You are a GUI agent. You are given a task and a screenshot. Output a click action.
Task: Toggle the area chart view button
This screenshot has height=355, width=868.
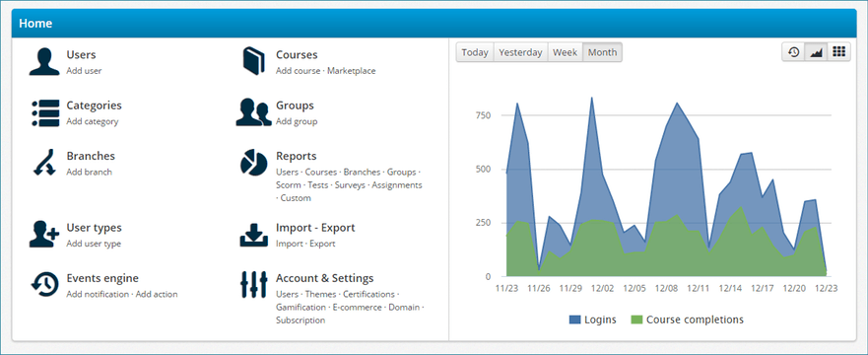pos(816,52)
